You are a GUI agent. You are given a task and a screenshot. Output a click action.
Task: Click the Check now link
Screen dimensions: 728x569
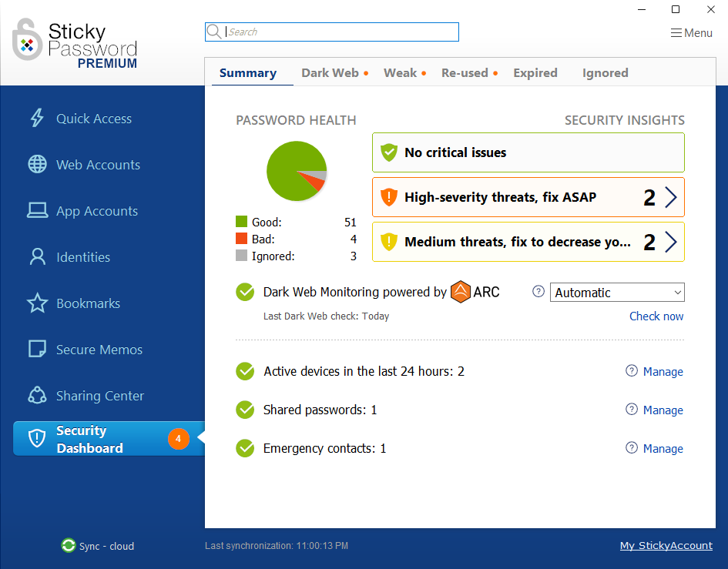click(656, 316)
